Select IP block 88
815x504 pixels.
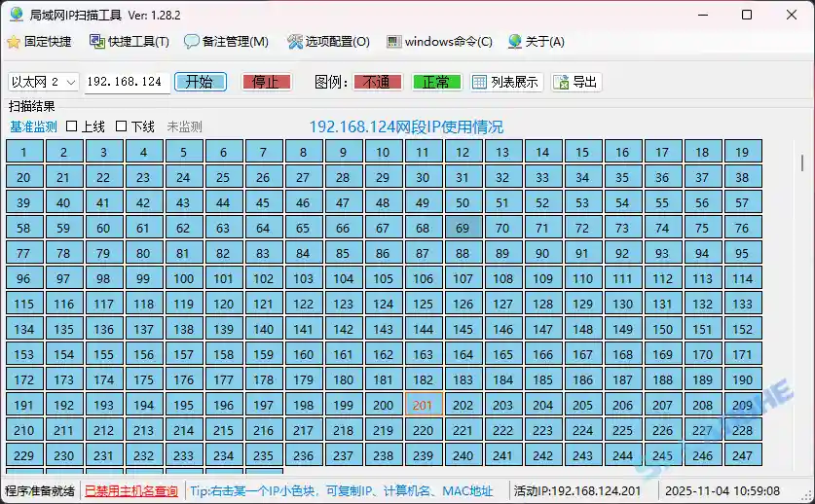[x=463, y=253]
